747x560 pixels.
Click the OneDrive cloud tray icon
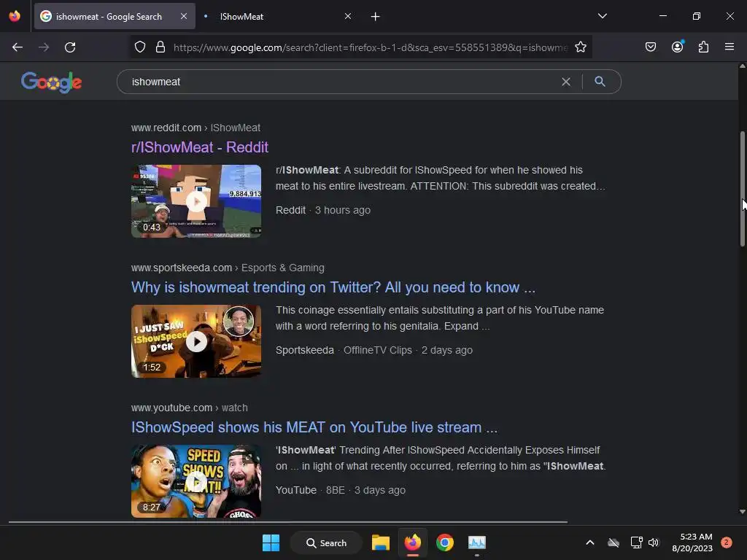click(x=614, y=542)
